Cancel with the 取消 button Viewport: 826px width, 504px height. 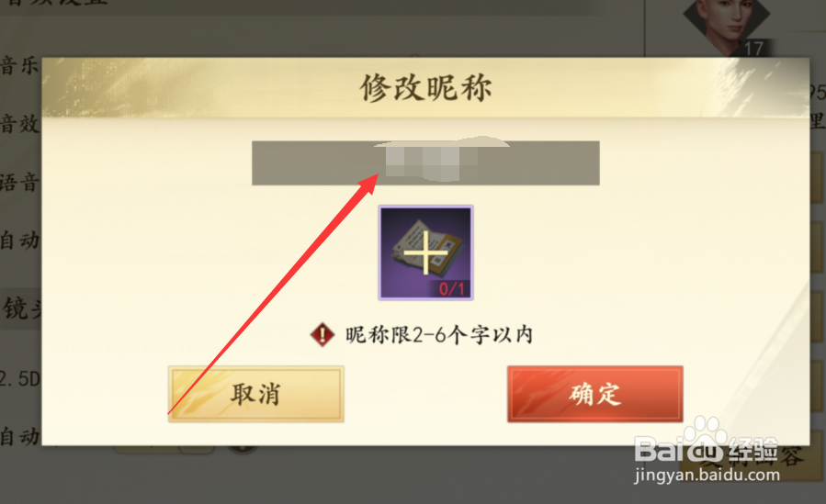256,394
